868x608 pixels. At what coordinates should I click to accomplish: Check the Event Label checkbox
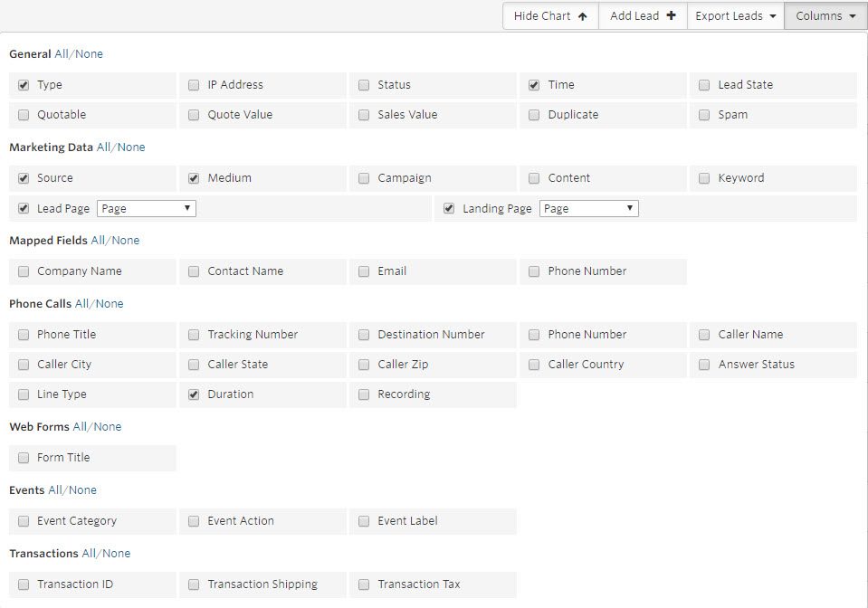tap(364, 521)
